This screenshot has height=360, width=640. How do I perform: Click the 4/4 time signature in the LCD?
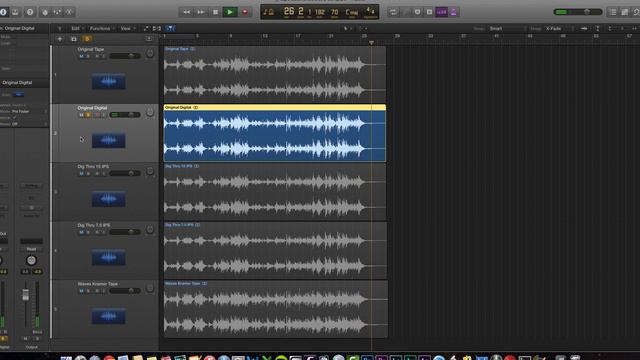point(370,11)
